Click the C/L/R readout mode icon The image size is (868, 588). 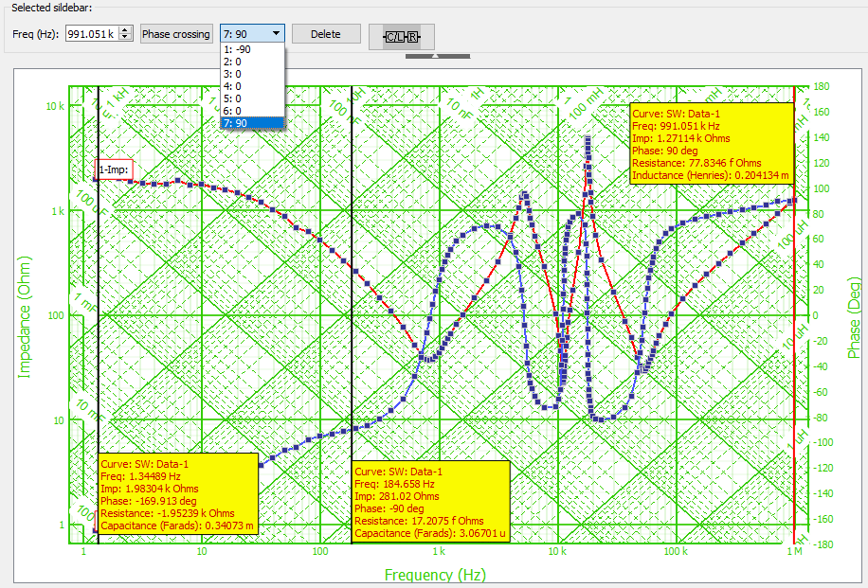[x=402, y=36]
